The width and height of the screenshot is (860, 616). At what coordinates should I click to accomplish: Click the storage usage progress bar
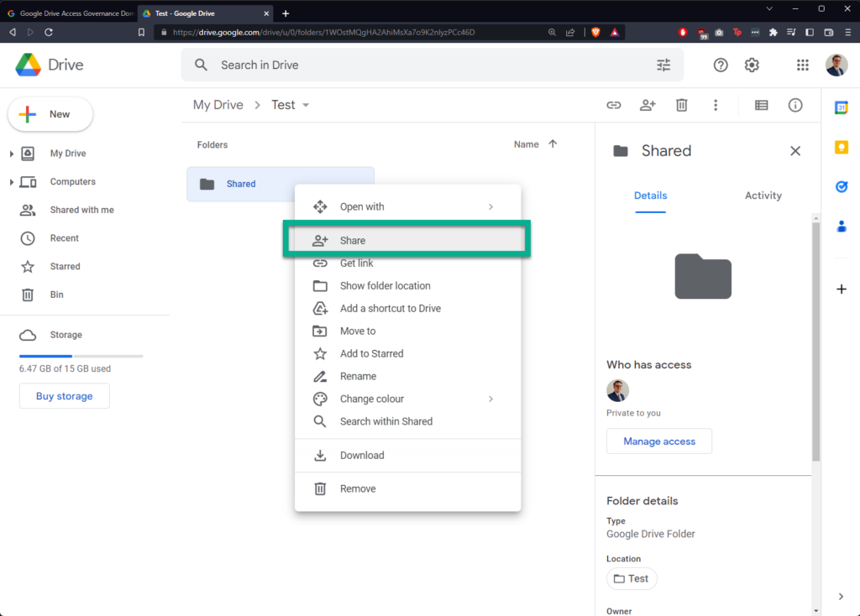(x=81, y=356)
